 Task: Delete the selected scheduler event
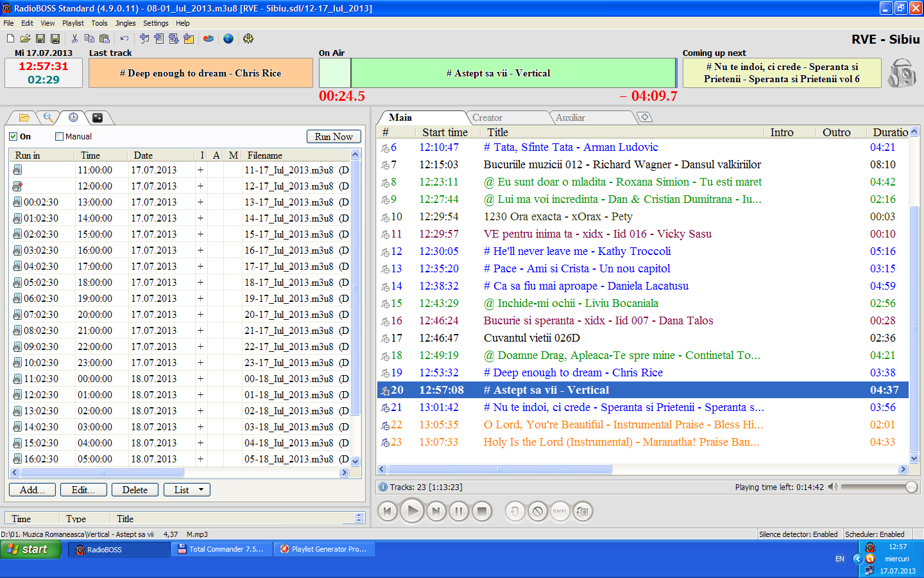(135, 490)
